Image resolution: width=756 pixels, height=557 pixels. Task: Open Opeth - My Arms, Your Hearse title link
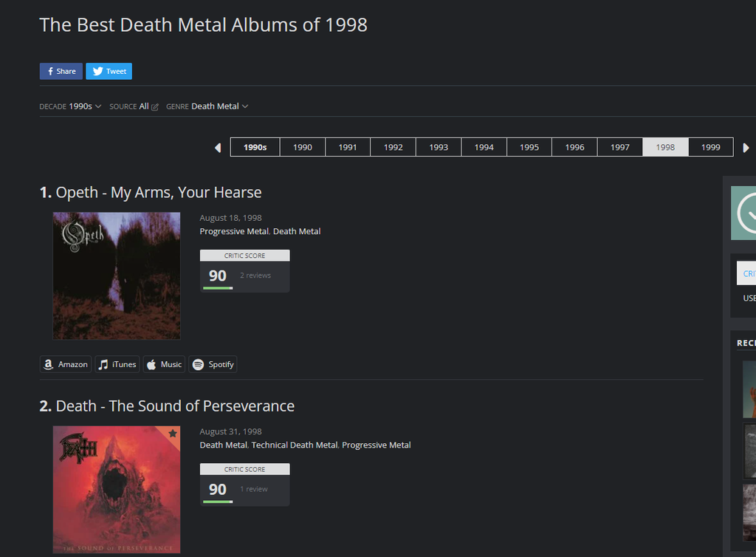pyautogui.click(x=159, y=193)
